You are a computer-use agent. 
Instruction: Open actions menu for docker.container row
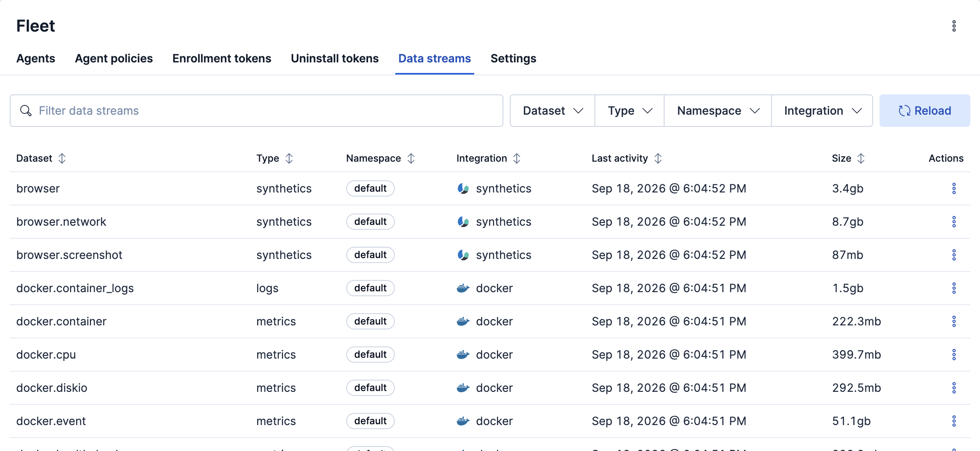point(954,321)
